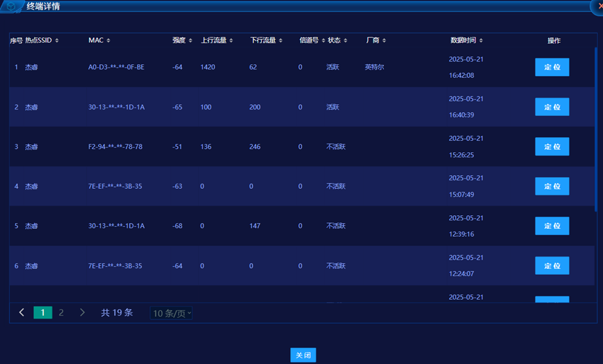Click 定位 for row 1 A0-D3 device
Screen dimensions: 603x364
click(552, 68)
